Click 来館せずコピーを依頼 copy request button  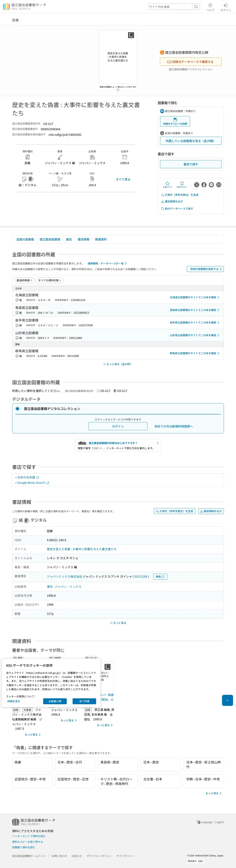[175, 121]
